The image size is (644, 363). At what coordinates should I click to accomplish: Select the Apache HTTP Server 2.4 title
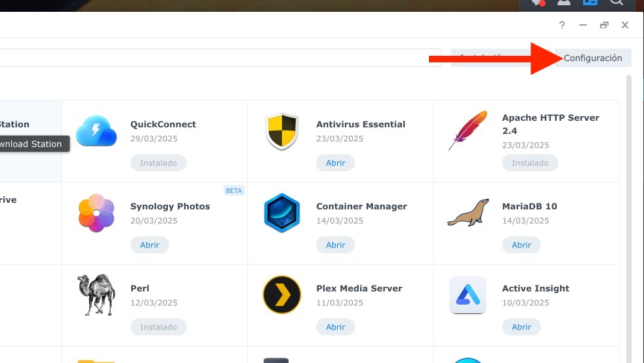click(550, 124)
